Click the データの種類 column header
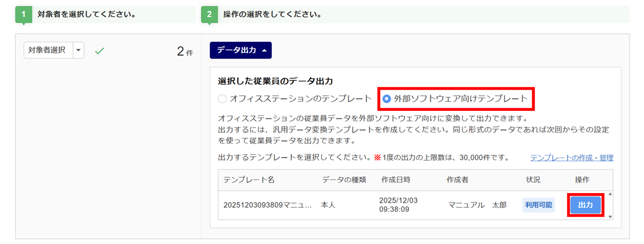 pos(344,180)
